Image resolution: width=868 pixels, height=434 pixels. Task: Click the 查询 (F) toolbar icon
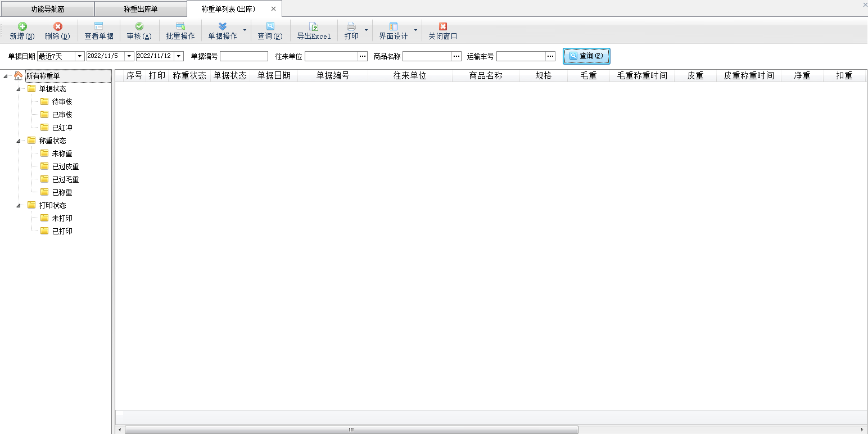coord(270,27)
